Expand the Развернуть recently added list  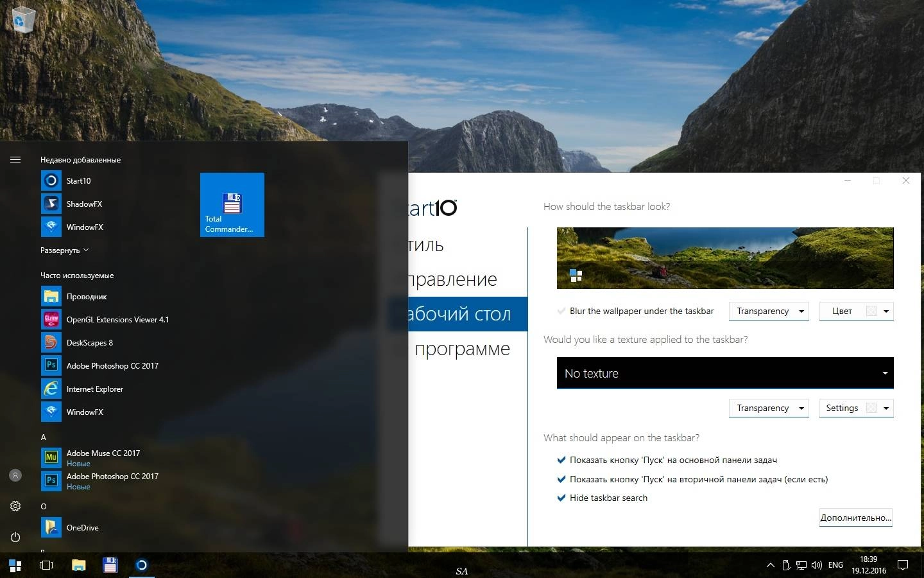point(64,250)
